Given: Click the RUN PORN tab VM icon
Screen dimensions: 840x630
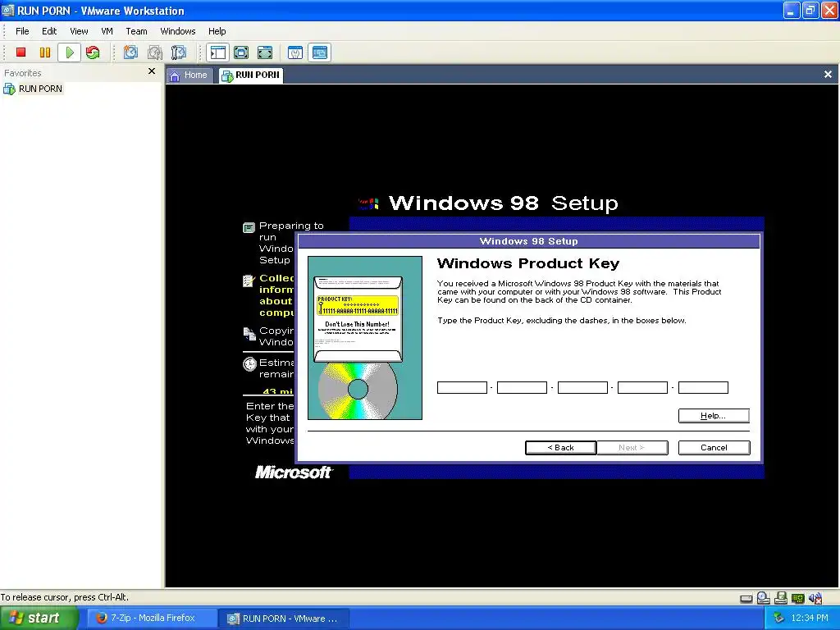Looking at the screenshot, I should click(227, 75).
